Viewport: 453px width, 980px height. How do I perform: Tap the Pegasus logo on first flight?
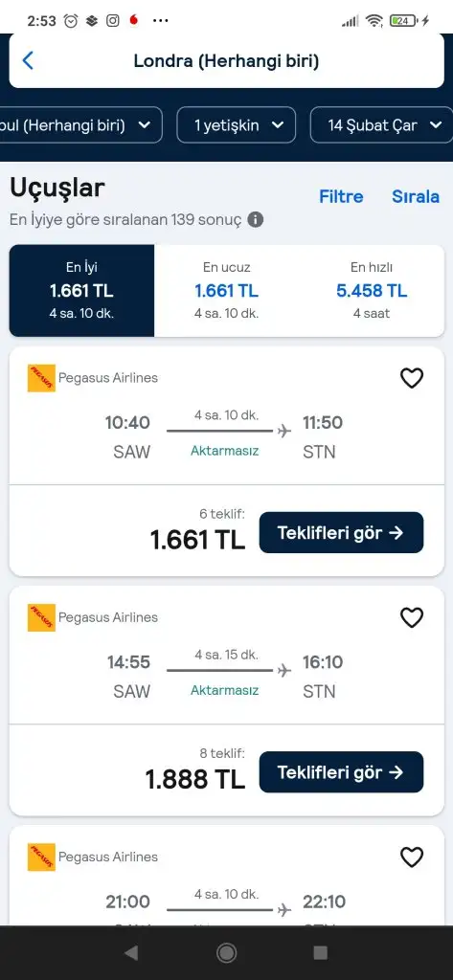tap(41, 378)
